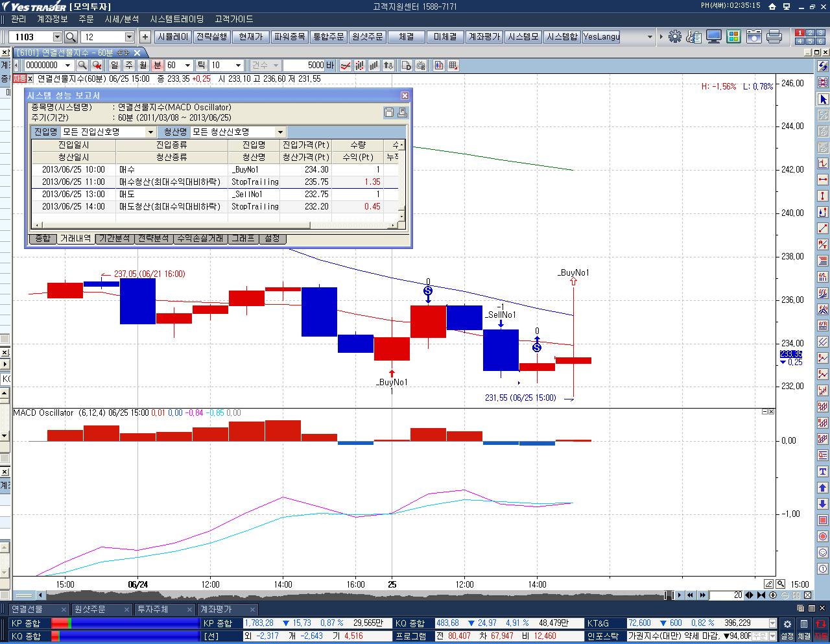Screen dimensions: 830x644
Task: Select the arrow pointer tool in right sidebar
Action: coord(823,99)
